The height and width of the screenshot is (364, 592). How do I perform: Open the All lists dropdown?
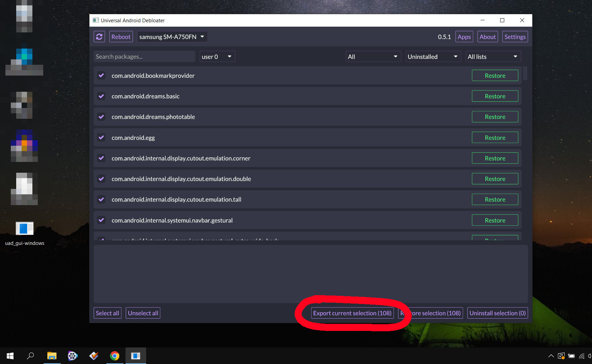(x=493, y=56)
